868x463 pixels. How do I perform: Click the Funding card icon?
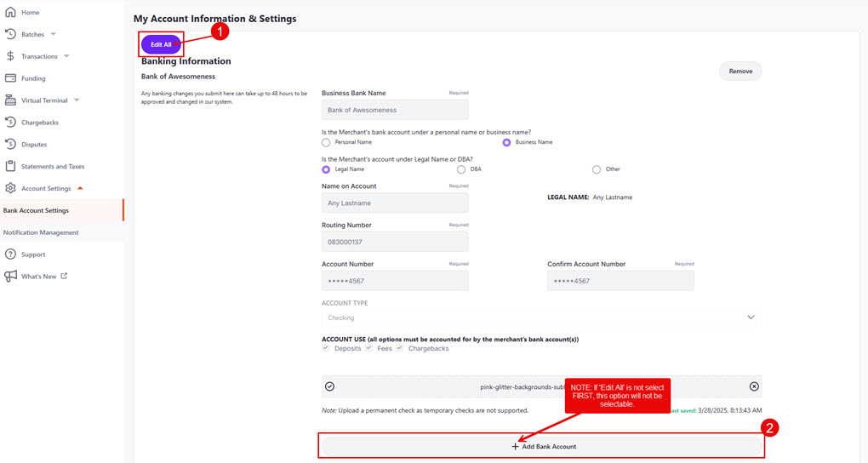point(11,78)
